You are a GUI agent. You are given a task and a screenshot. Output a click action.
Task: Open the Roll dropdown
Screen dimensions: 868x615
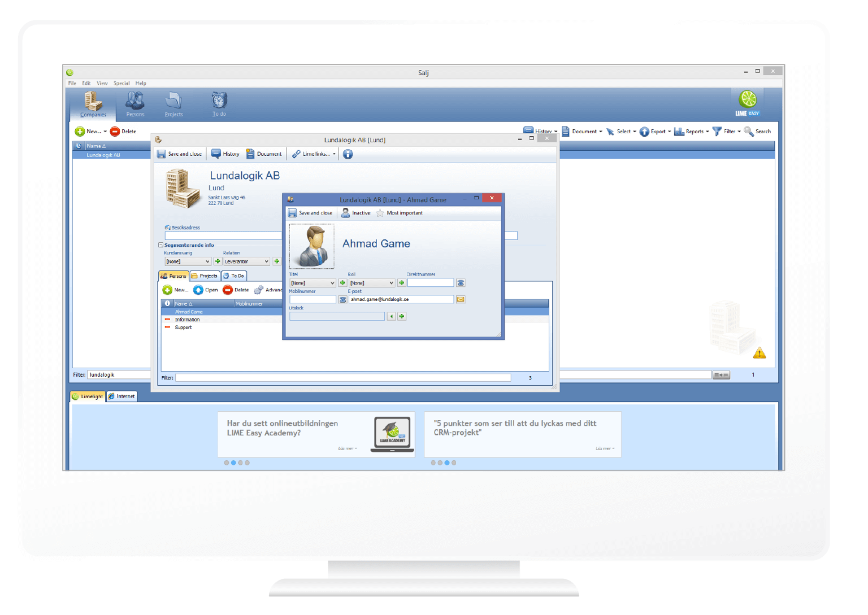(x=370, y=282)
